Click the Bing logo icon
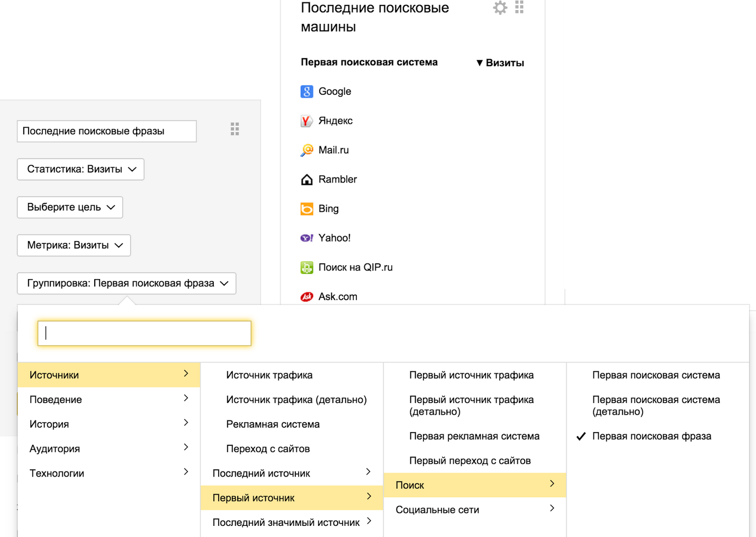Image resolution: width=756 pixels, height=537 pixels. [x=307, y=209]
